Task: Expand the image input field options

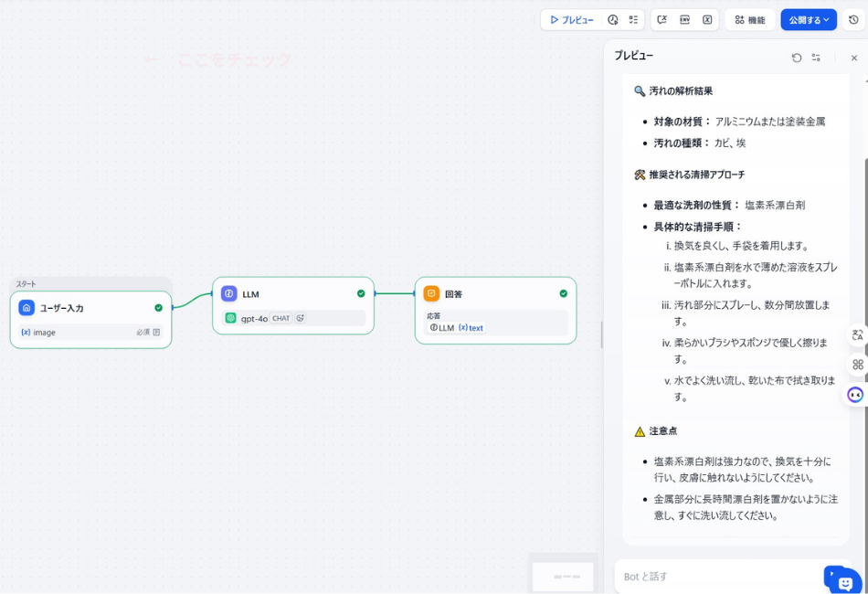Action: coord(155,332)
